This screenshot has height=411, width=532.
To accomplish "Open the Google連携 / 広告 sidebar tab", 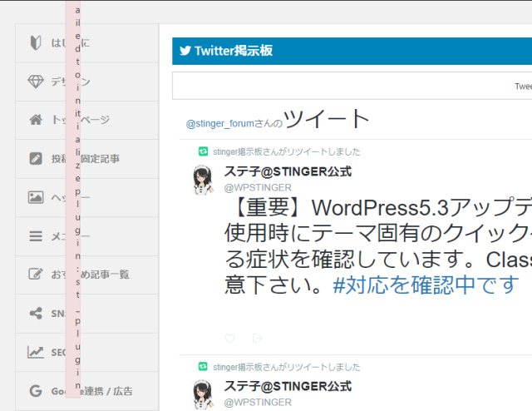I will (86, 391).
